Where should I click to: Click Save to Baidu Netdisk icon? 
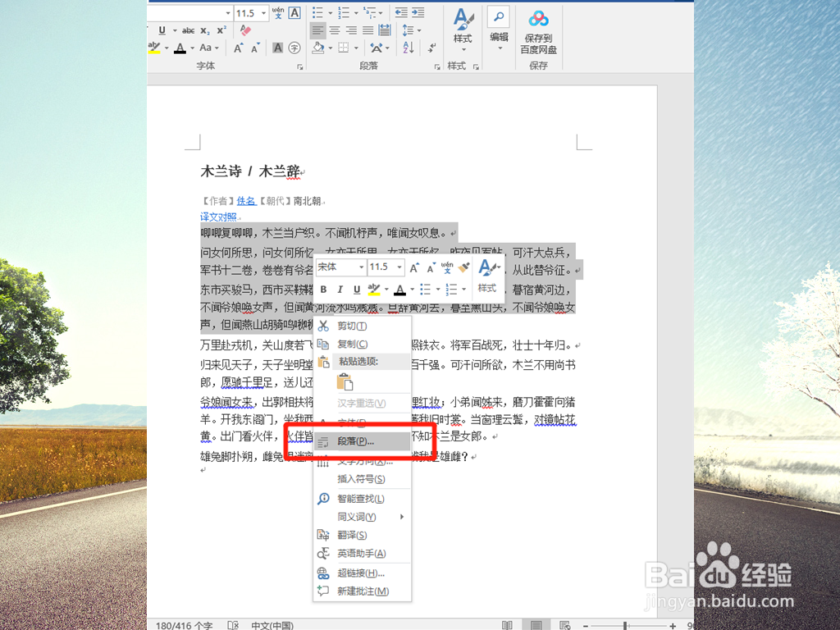pyautogui.click(x=538, y=32)
